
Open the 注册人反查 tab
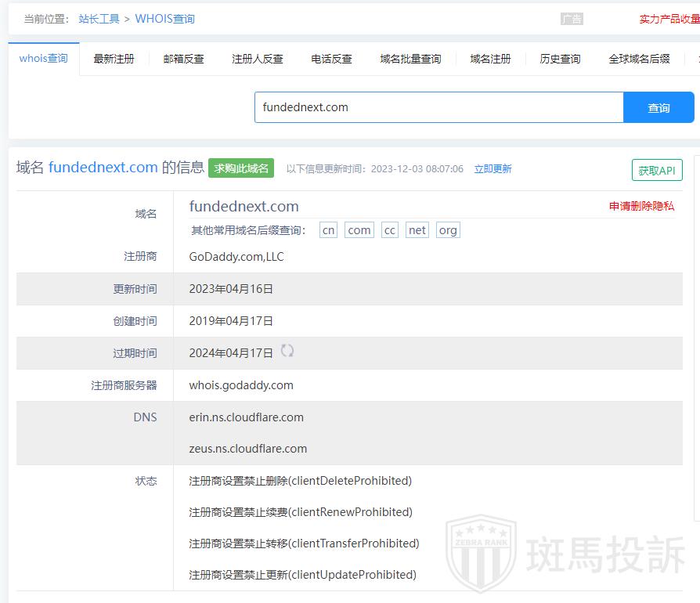point(258,59)
